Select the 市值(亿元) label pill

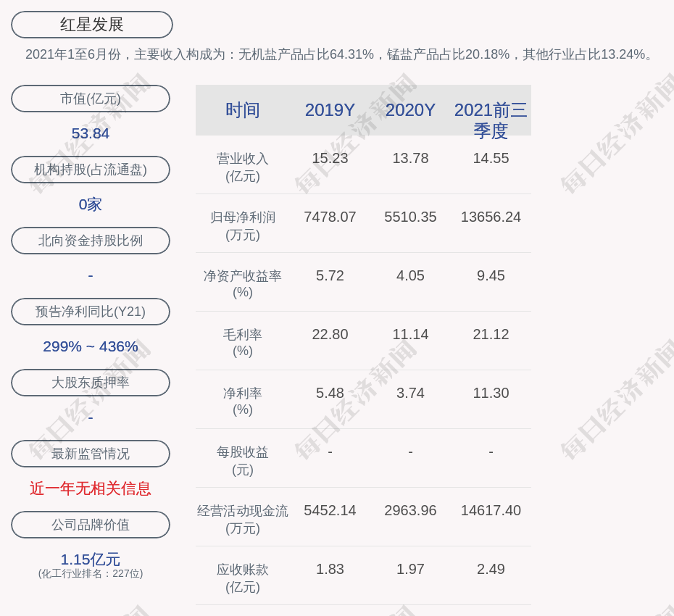[x=91, y=99]
